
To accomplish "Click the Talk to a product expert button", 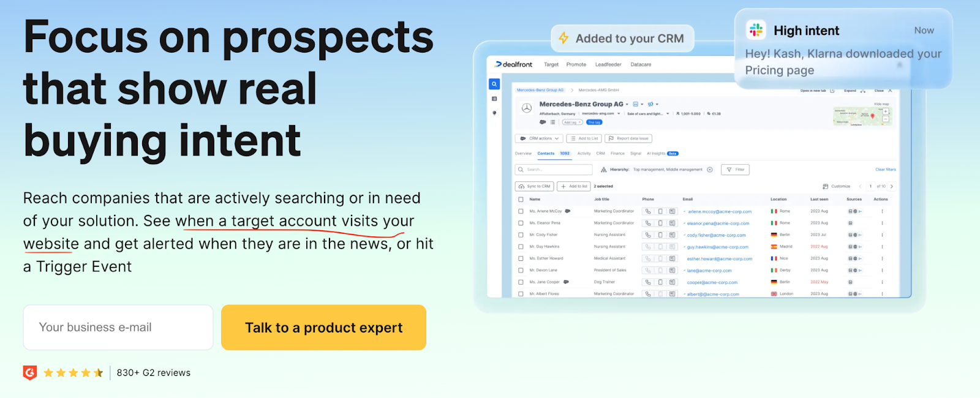I will (323, 328).
